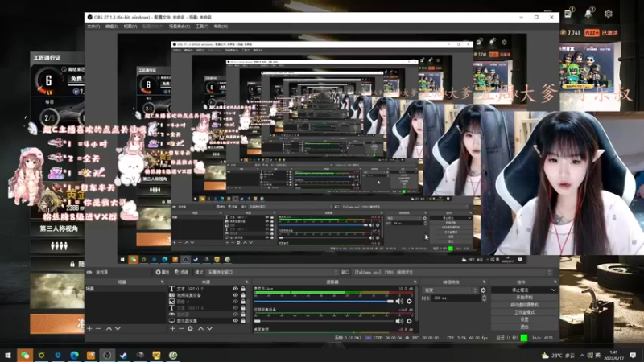Open the 场景集合(S) menu
This screenshot has height=362, width=644.
click(x=180, y=27)
